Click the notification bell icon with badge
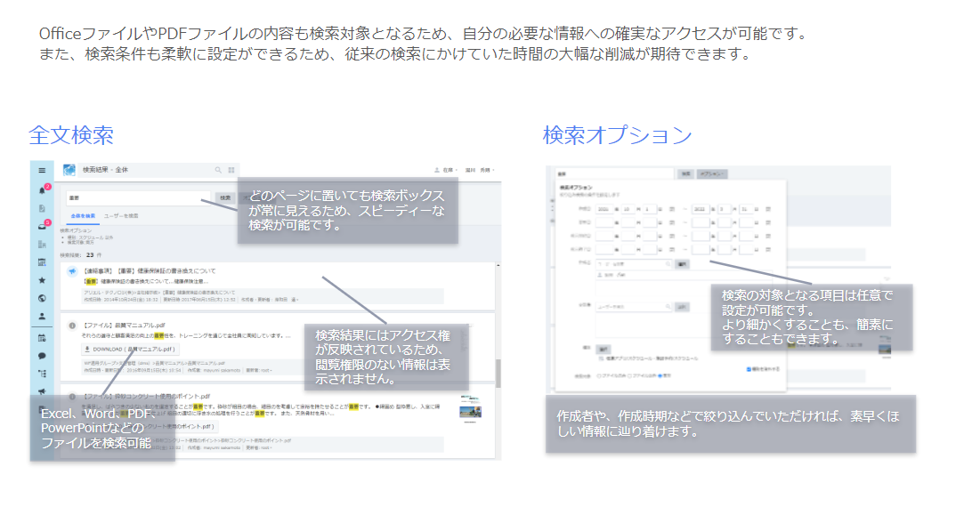Screen dimensions: 980x507 point(42,189)
